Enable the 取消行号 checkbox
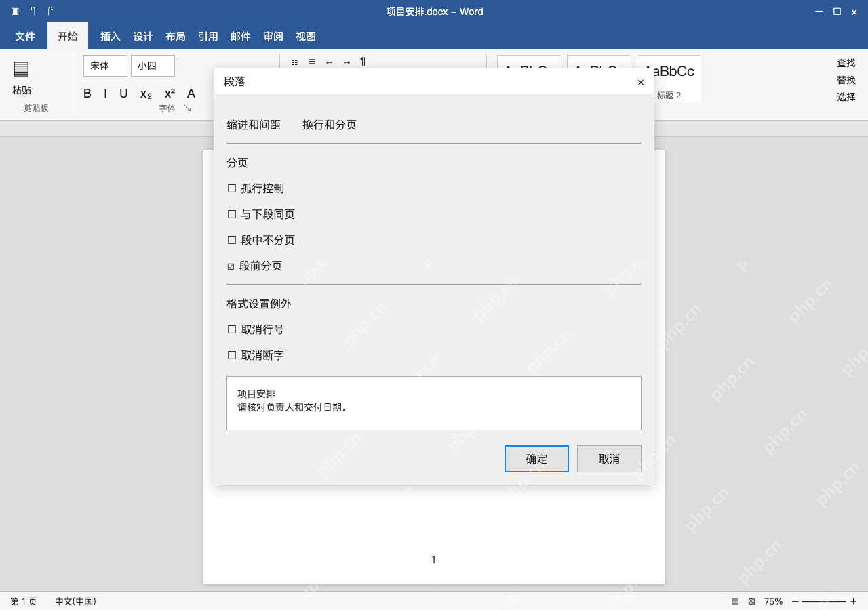 point(232,329)
